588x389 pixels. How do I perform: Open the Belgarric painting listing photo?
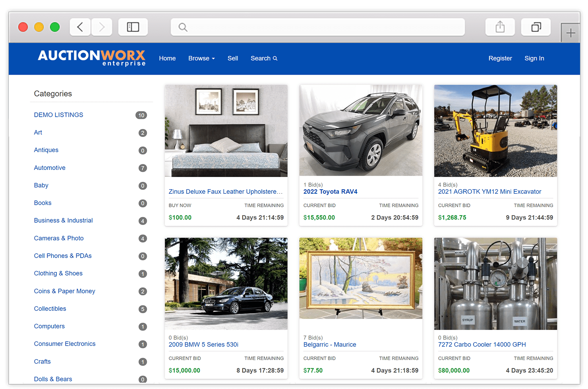[x=361, y=278]
